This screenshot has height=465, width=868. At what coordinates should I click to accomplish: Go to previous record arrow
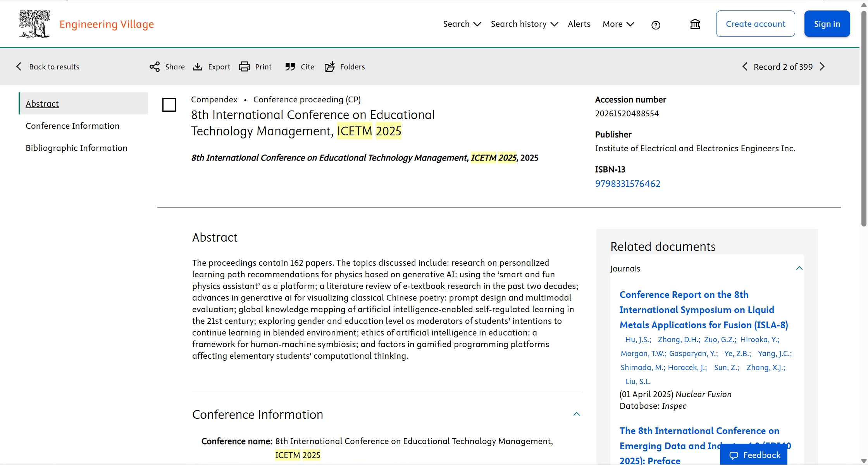point(745,67)
